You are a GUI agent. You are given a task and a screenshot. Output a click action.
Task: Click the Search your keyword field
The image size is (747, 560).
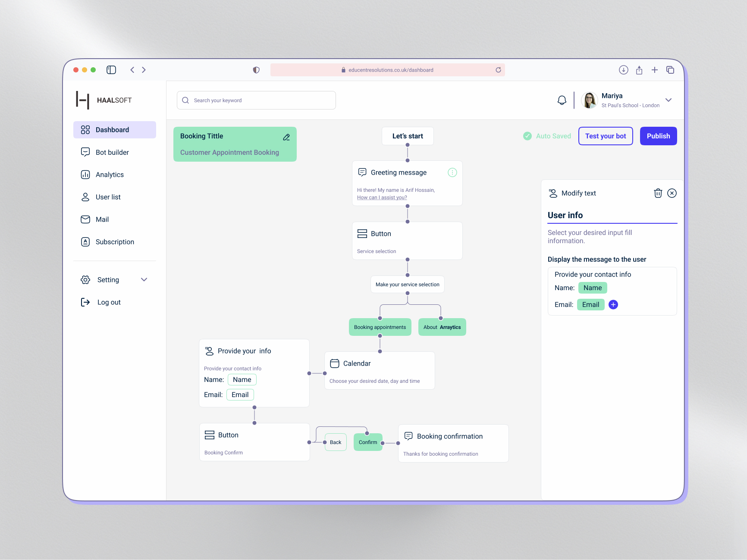tap(256, 100)
